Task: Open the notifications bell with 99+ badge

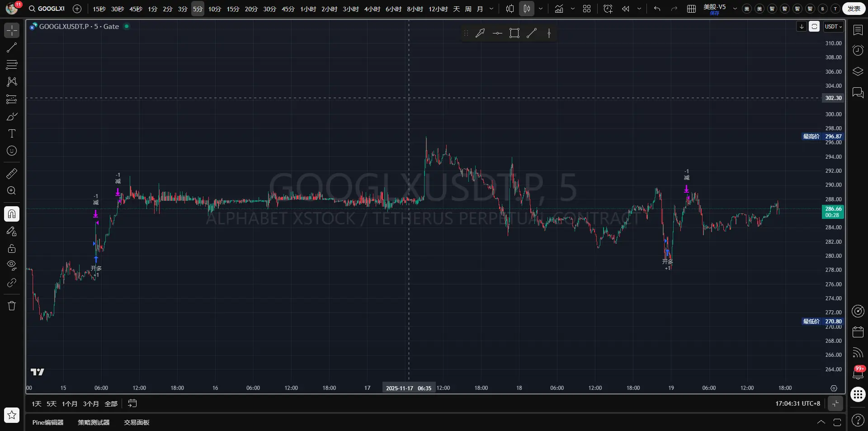Action: (x=858, y=373)
